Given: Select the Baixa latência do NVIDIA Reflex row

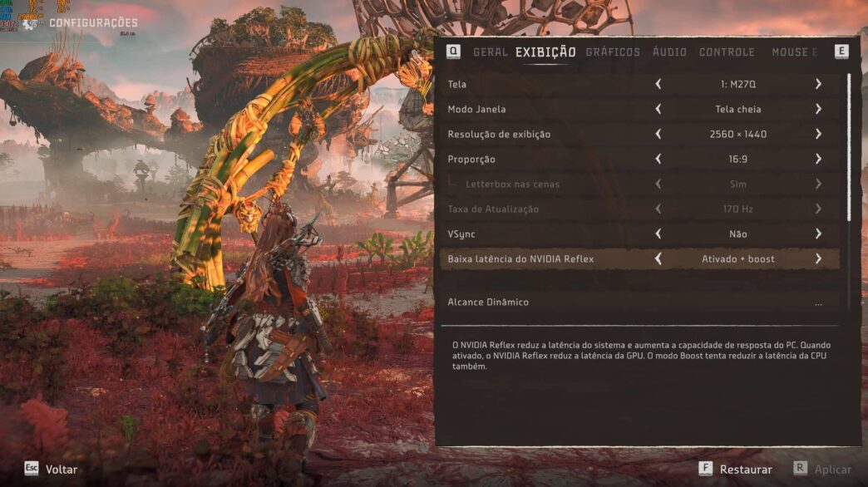Looking at the screenshot, I should [x=640, y=258].
